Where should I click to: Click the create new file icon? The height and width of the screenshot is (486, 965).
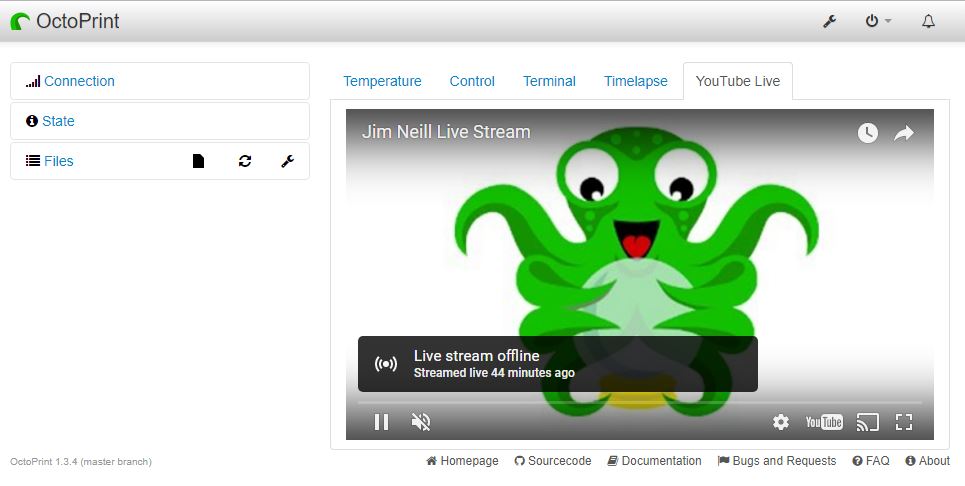(x=198, y=161)
